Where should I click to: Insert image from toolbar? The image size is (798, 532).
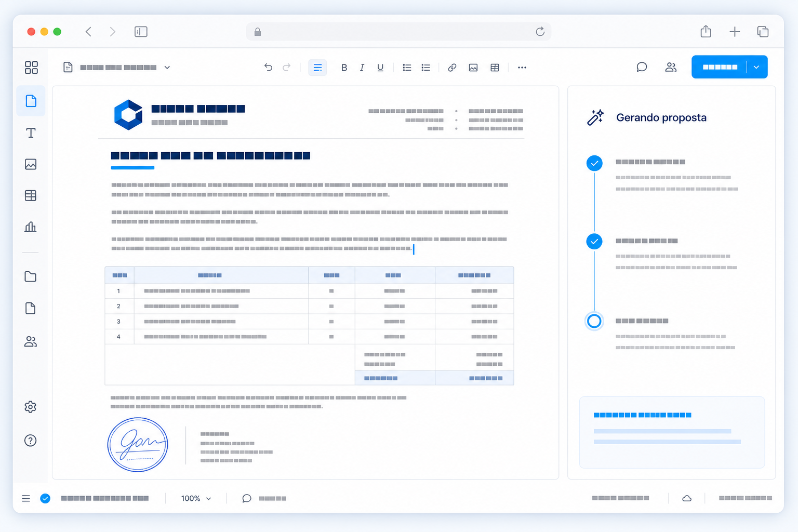click(473, 68)
